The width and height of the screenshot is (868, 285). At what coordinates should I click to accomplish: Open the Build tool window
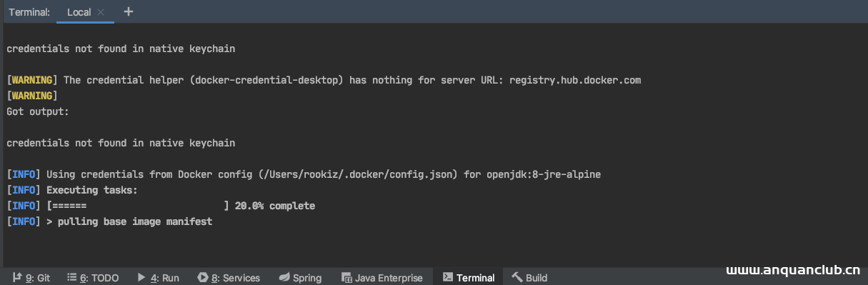pos(529,278)
